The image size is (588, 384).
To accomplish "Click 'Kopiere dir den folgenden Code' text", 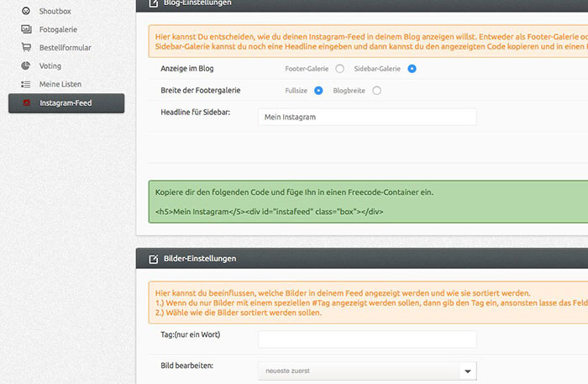I will [x=294, y=192].
